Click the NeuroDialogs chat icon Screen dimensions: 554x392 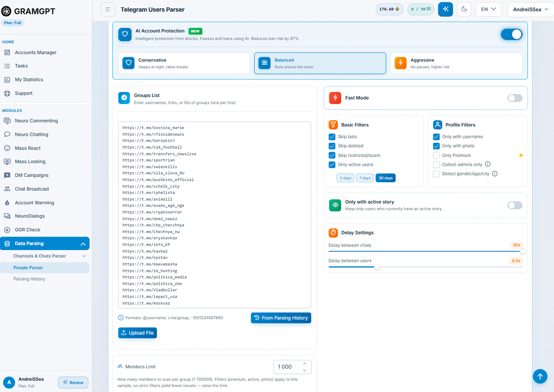tap(7, 216)
